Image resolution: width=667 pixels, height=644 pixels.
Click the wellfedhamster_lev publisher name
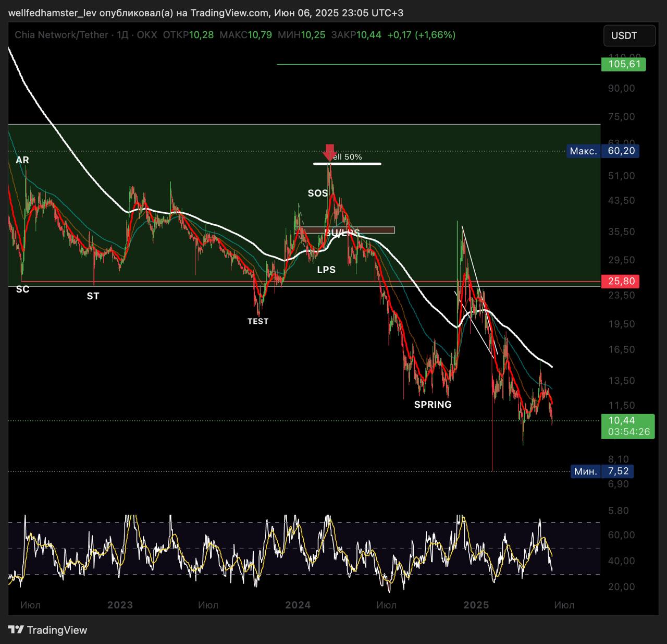(x=53, y=13)
